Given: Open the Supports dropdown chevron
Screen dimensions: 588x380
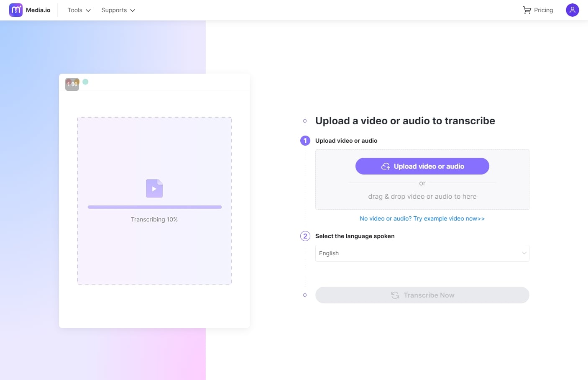Looking at the screenshot, I should tap(133, 10).
